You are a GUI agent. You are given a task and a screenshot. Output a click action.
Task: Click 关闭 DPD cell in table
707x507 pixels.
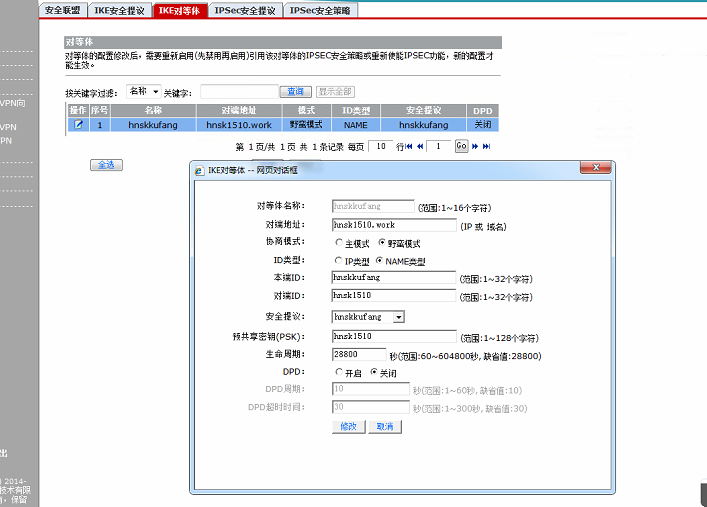coord(482,125)
